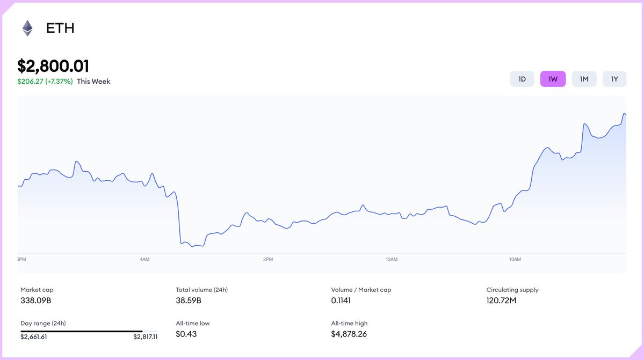Viewport: 644px width, 360px height.
Task: Click the 2PM axis label
Action: [x=268, y=260]
